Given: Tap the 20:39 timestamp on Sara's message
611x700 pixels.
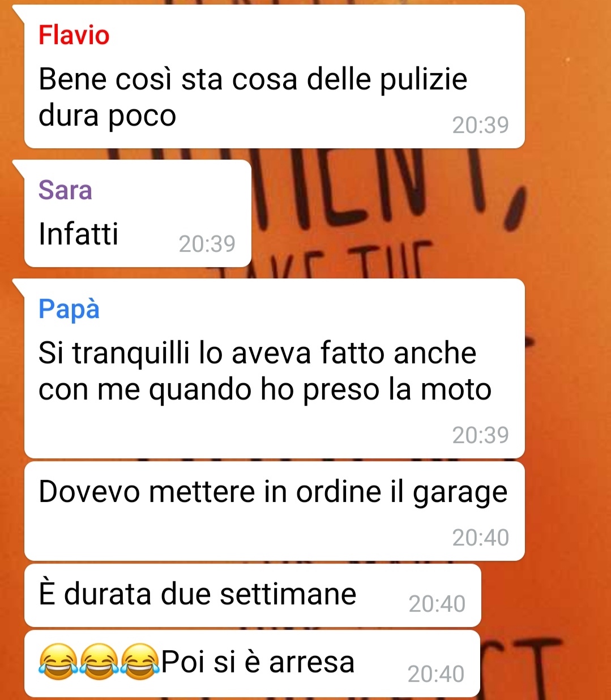Looking at the screenshot, I should tap(207, 244).
